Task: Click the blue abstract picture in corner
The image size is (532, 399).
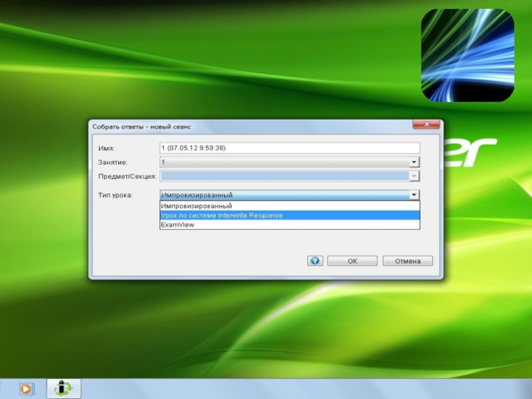Action: (467, 55)
